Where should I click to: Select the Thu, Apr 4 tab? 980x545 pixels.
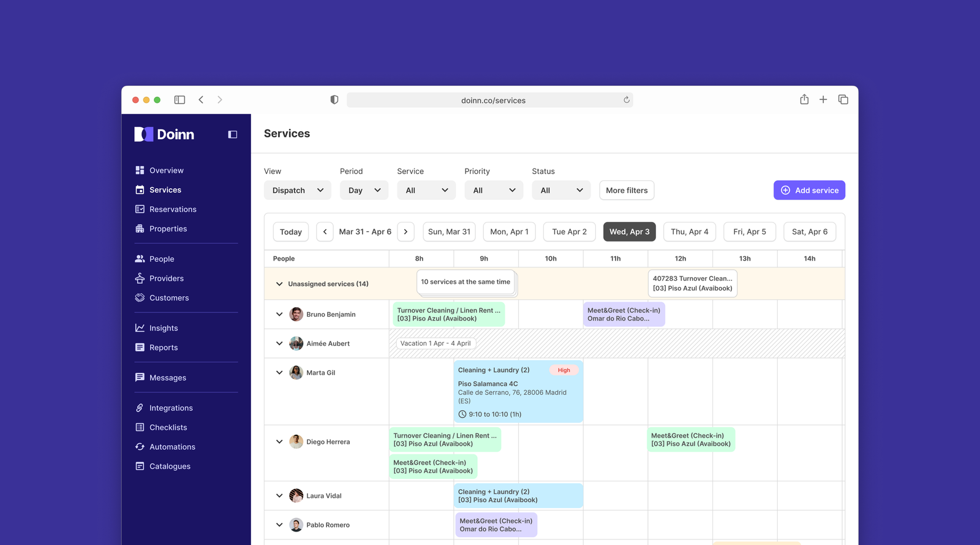pyautogui.click(x=690, y=232)
